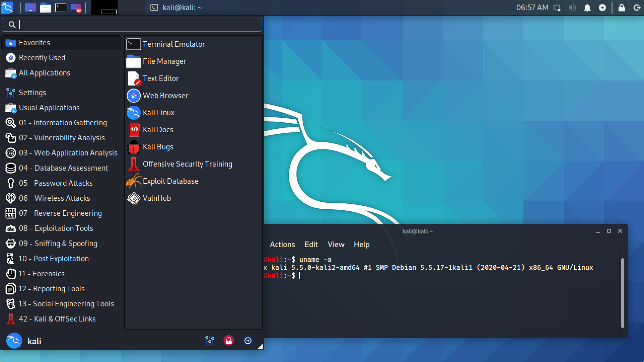Launch VulnHub from favorites list
Viewport: 644px width, 362px height.
coord(157,198)
